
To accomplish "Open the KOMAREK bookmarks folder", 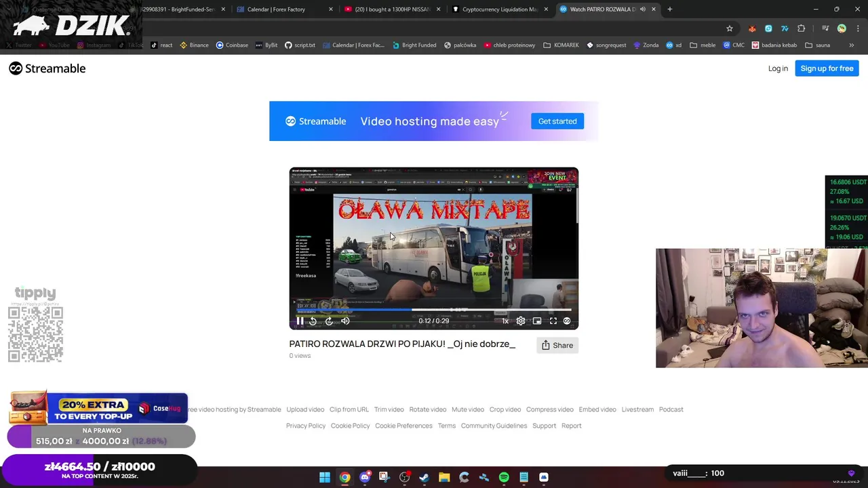I will pyautogui.click(x=561, y=45).
